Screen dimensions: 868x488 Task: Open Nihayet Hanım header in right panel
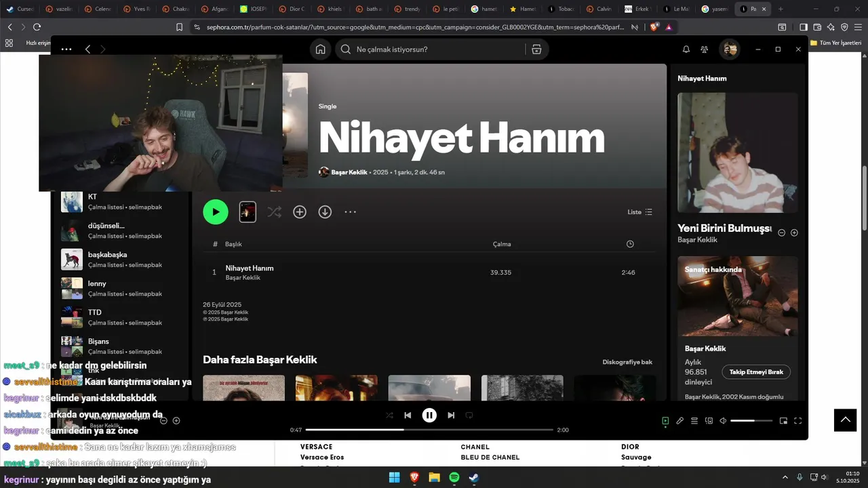pyautogui.click(x=702, y=79)
